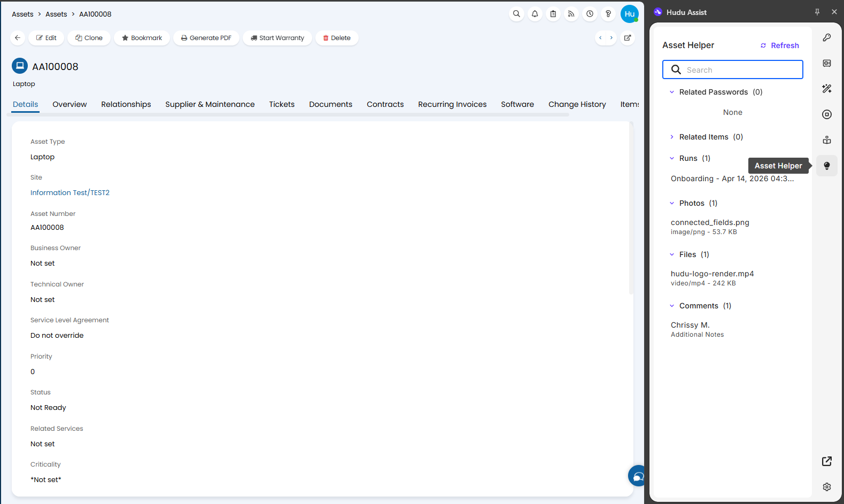The height and width of the screenshot is (504, 844).
Task: Click the Do not override SLA value
Action: [57, 335]
